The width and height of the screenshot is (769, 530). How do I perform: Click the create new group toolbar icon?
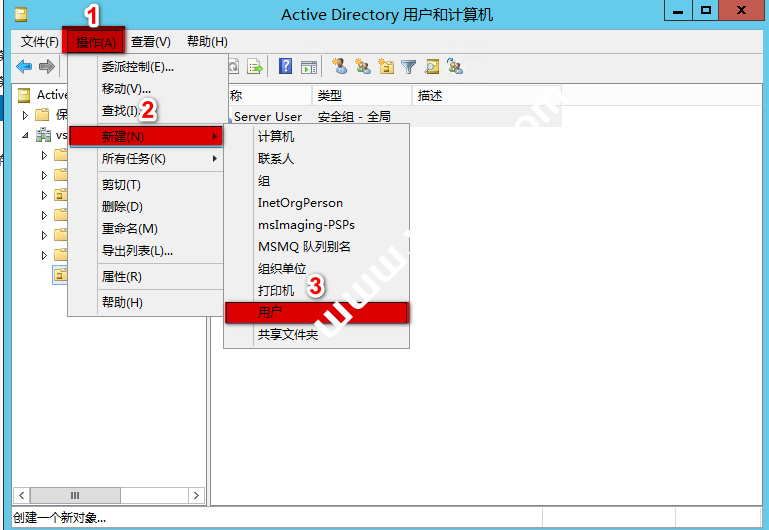click(362, 66)
